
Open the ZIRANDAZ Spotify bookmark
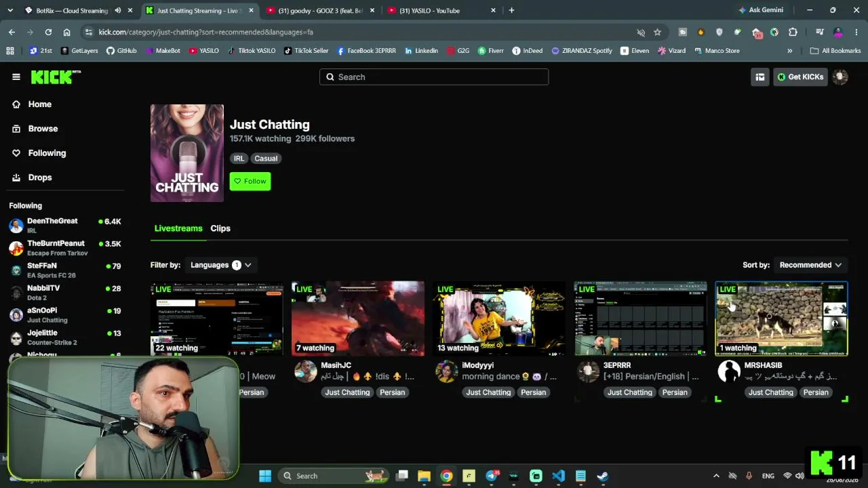click(x=582, y=51)
